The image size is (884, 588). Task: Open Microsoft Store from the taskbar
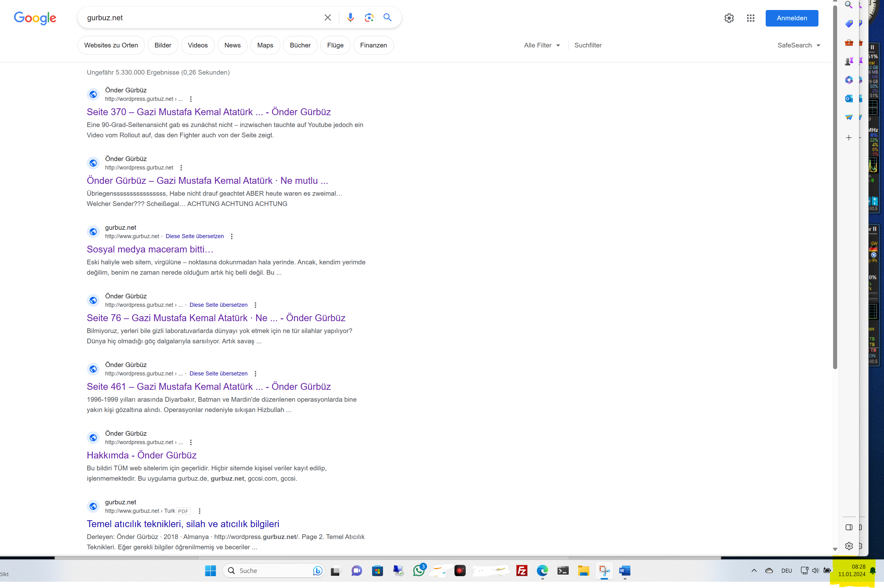(x=377, y=571)
